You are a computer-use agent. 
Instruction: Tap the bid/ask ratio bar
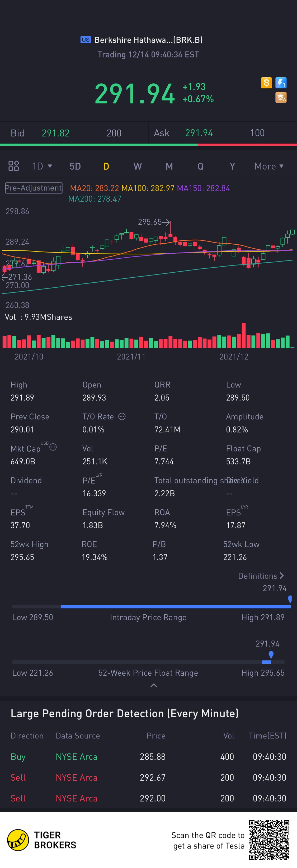(x=148, y=145)
